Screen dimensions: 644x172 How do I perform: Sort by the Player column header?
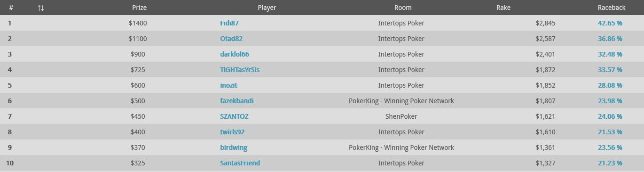(x=267, y=8)
